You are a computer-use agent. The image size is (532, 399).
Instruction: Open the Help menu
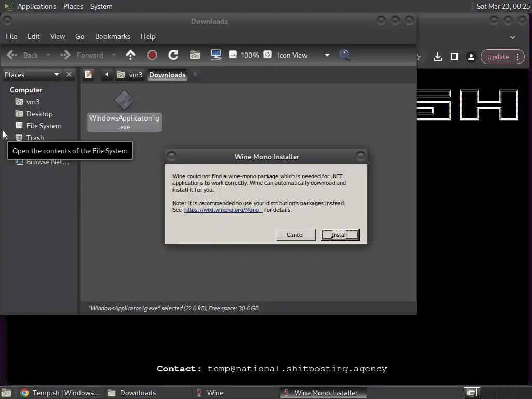point(148,36)
